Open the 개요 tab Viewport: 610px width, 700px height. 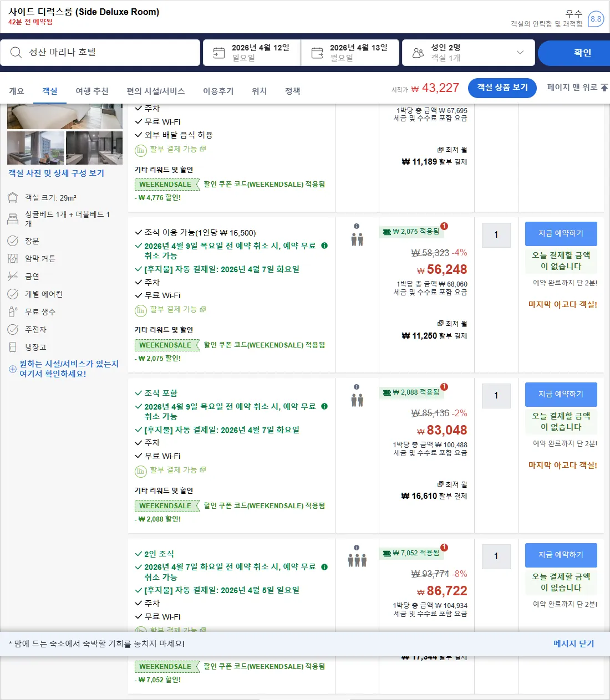(17, 91)
